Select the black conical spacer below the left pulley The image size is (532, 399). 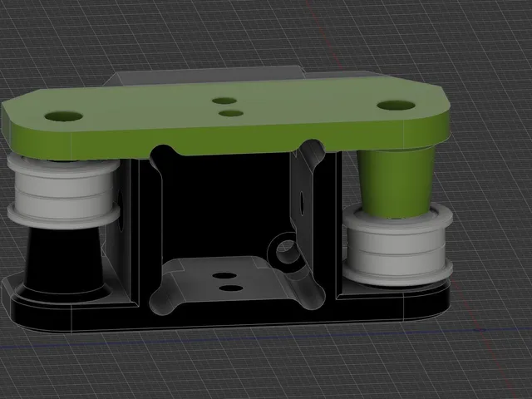pyautogui.click(x=64, y=263)
